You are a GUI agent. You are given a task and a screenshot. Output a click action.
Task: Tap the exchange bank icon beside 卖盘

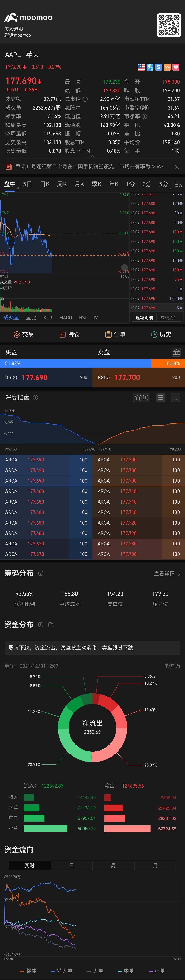176,352
